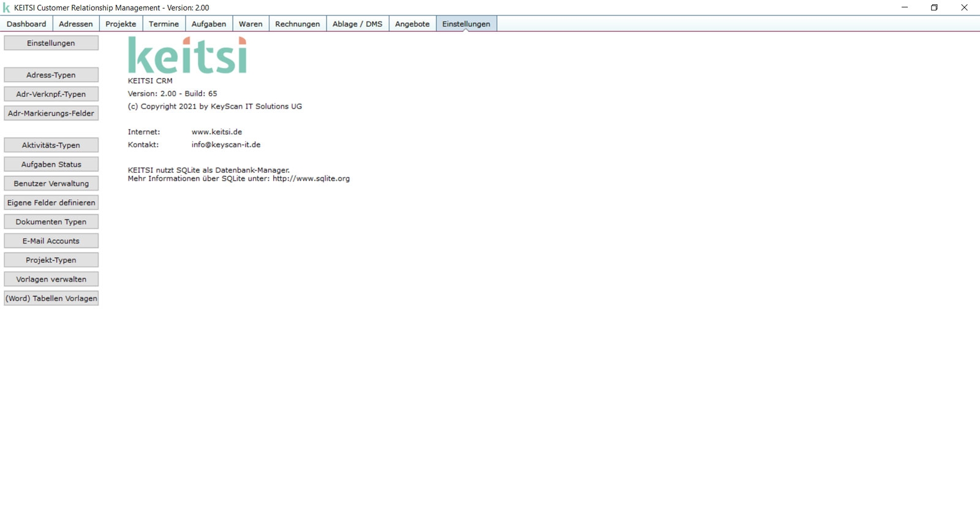Open the Rechnungen tab
The width and height of the screenshot is (980, 526).
pyautogui.click(x=298, y=24)
